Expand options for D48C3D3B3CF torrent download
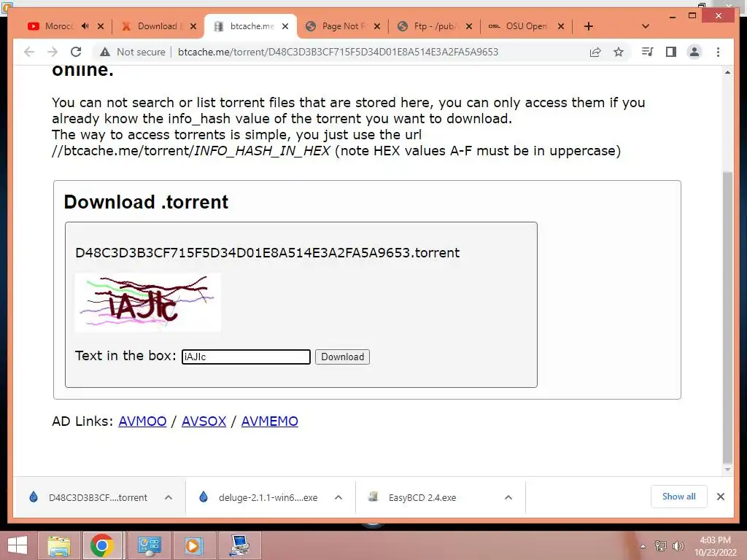Viewport: 747px width, 560px height. [x=169, y=497]
